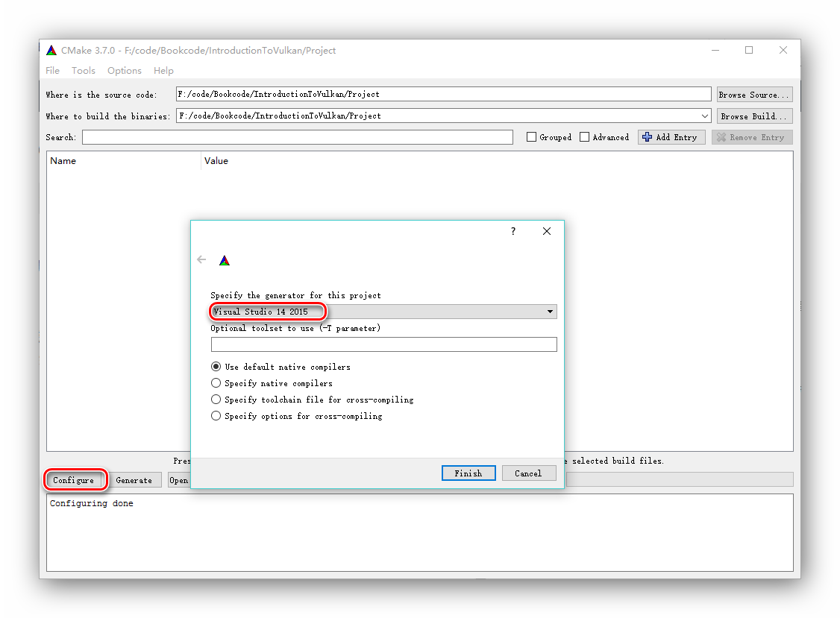Click the plus icon on Add Entry
840x618 pixels.
pos(647,137)
